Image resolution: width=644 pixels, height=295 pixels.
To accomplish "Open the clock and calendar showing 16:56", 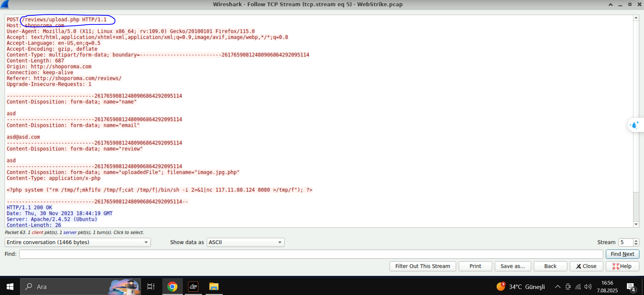I will click(x=607, y=287).
